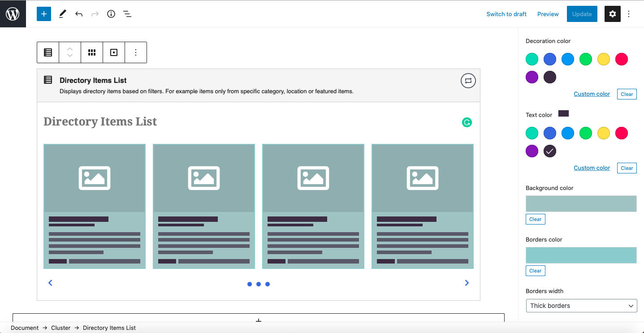Screen dimensions: 644x333
Task: Open content details info icon
Action: (x=111, y=14)
